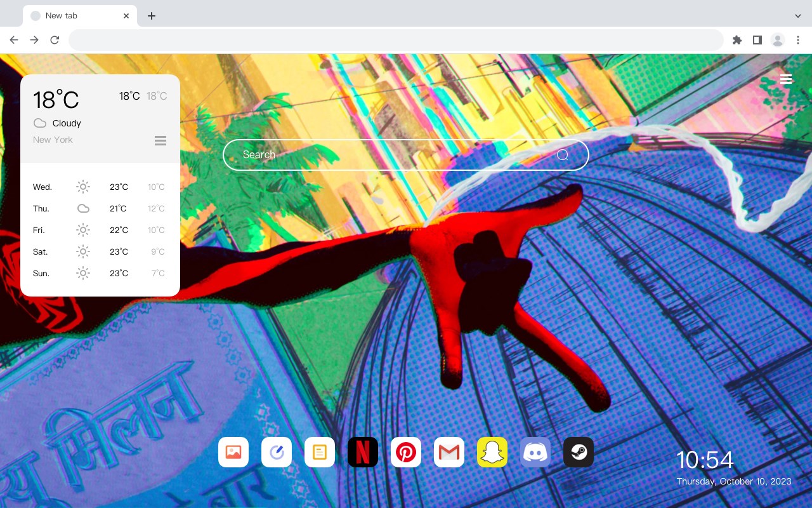Open the Chrome profile avatar
The width and height of the screenshot is (812, 508).
778,40
